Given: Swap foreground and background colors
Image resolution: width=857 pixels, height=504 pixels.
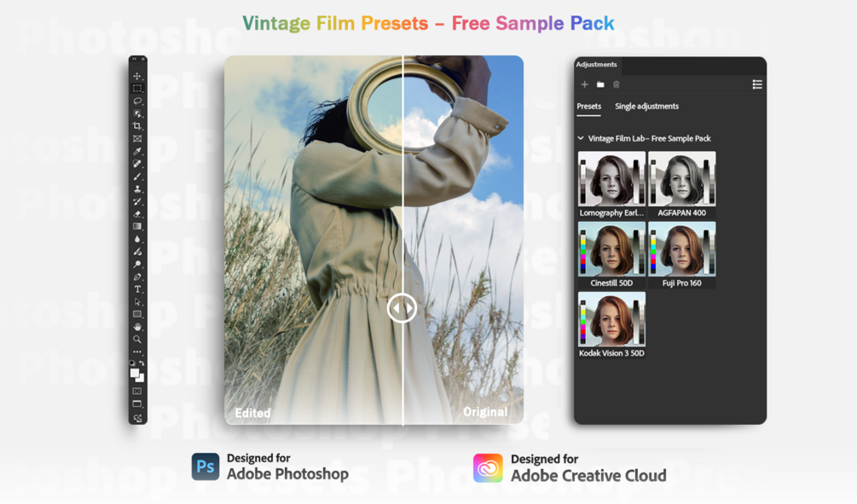Looking at the screenshot, I should [142, 362].
